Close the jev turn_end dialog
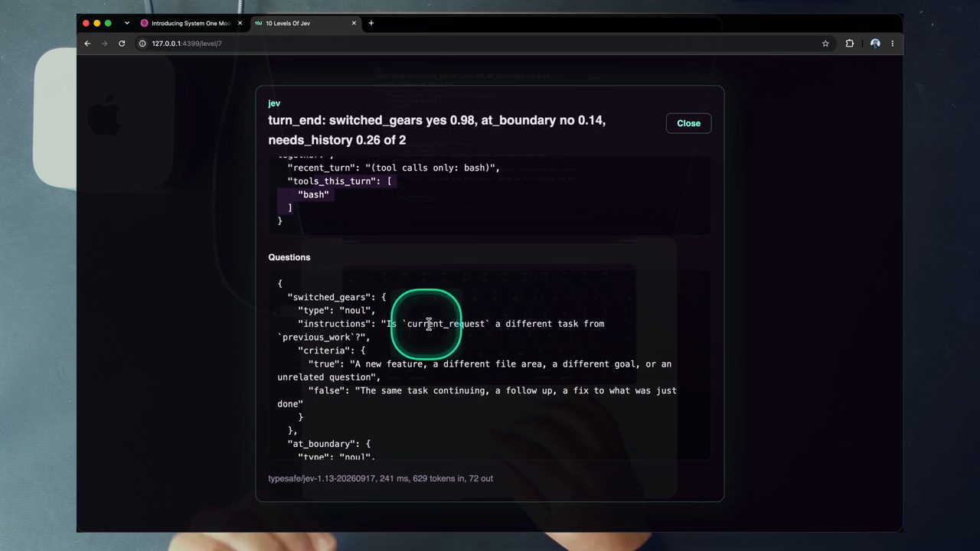980x551 pixels. pos(688,123)
